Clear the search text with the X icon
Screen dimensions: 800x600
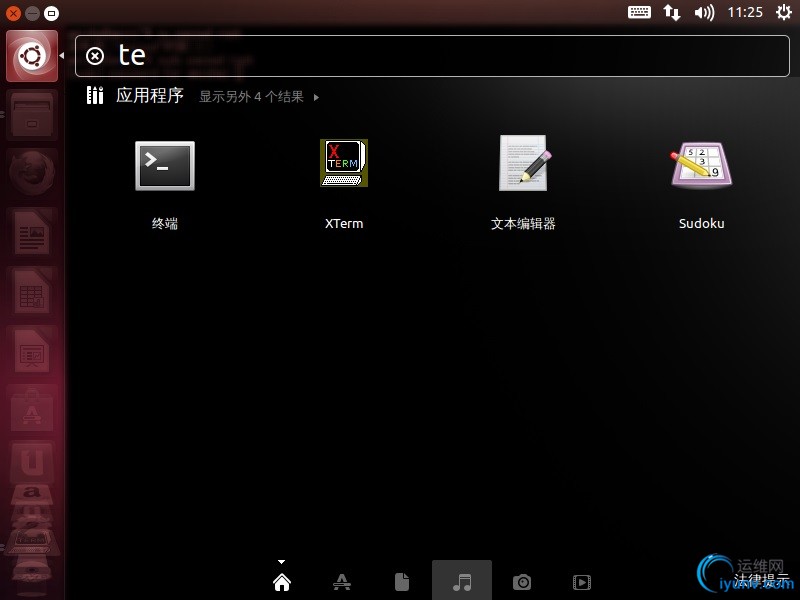[95, 56]
